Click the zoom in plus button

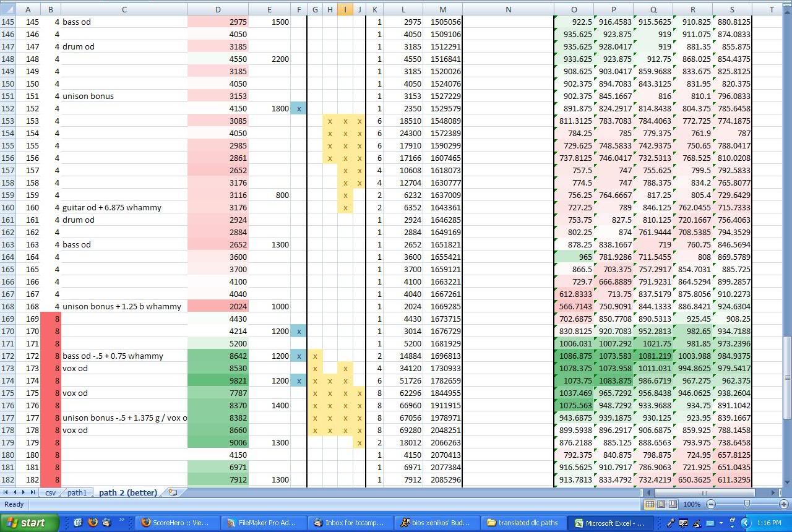pyautogui.click(x=783, y=504)
